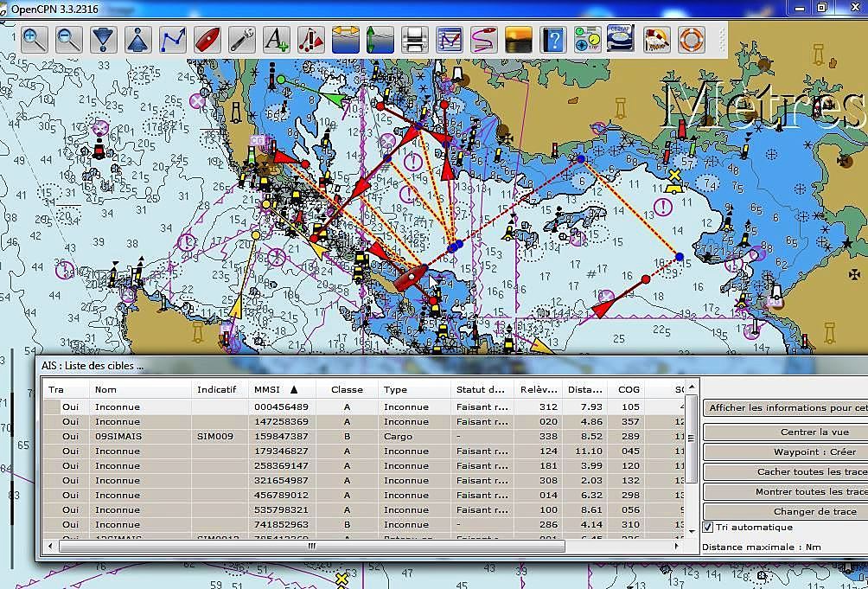868x589 pixels.
Task: Sort targets by the Relèvement column header
Action: pyautogui.click(x=538, y=390)
